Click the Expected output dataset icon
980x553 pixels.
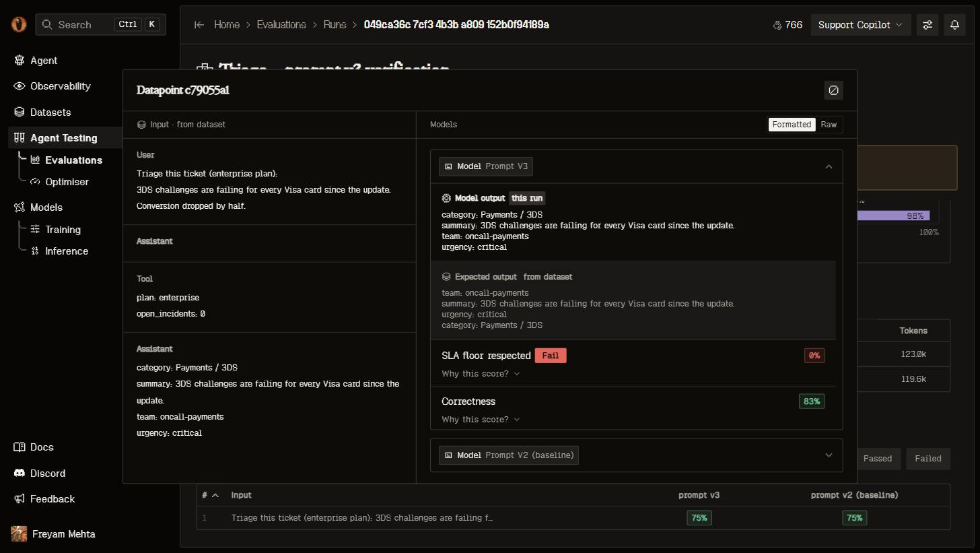[446, 277]
